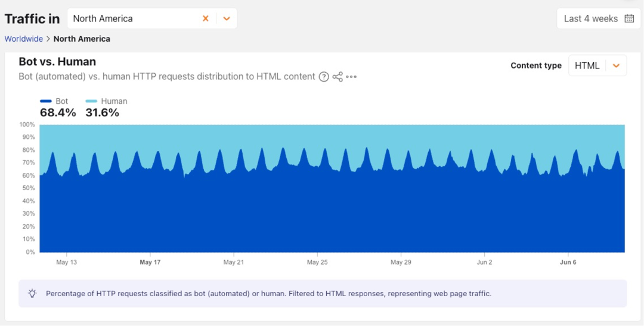Viewport: 644px width, 326px height.
Task: Select the May 17 timeline label
Action: pos(150,262)
